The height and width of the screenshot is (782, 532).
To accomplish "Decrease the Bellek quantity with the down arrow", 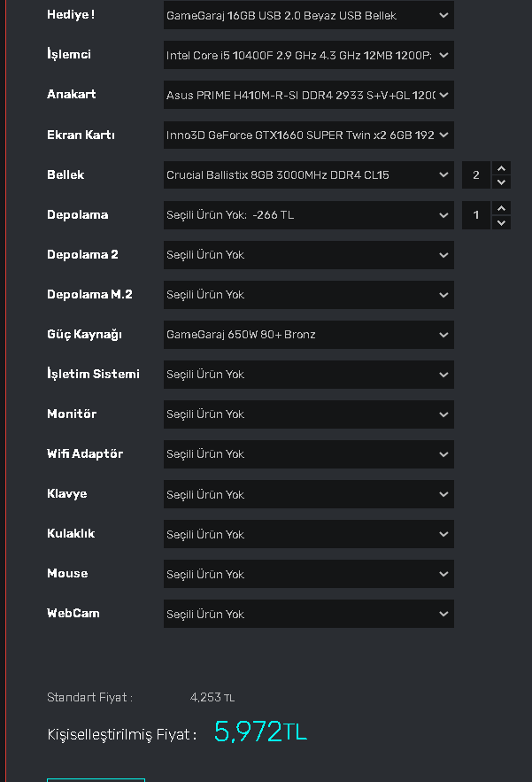I will pos(502,182).
